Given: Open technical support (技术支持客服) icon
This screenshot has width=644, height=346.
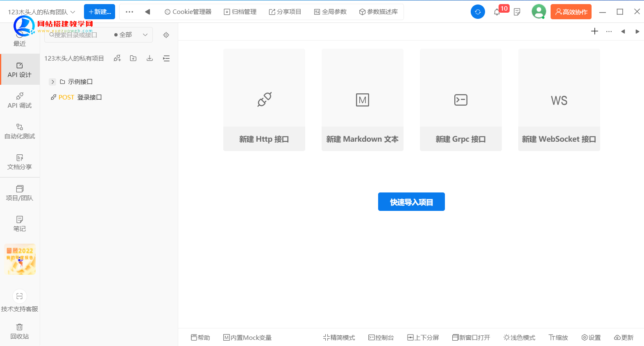Looking at the screenshot, I should tap(20, 296).
